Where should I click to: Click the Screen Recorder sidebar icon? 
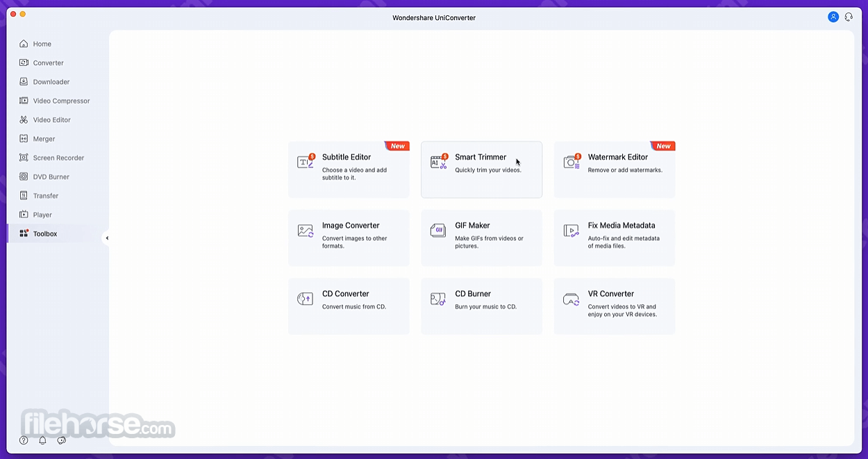[x=24, y=158]
